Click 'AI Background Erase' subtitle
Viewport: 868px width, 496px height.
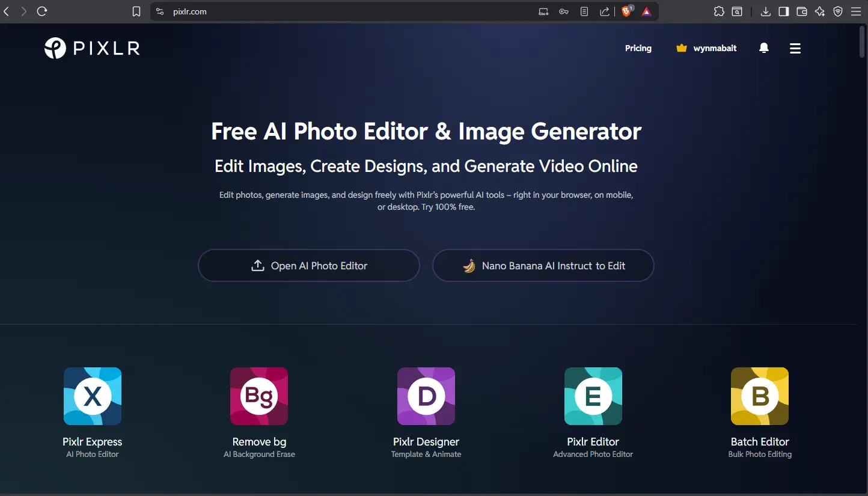tap(259, 455)
